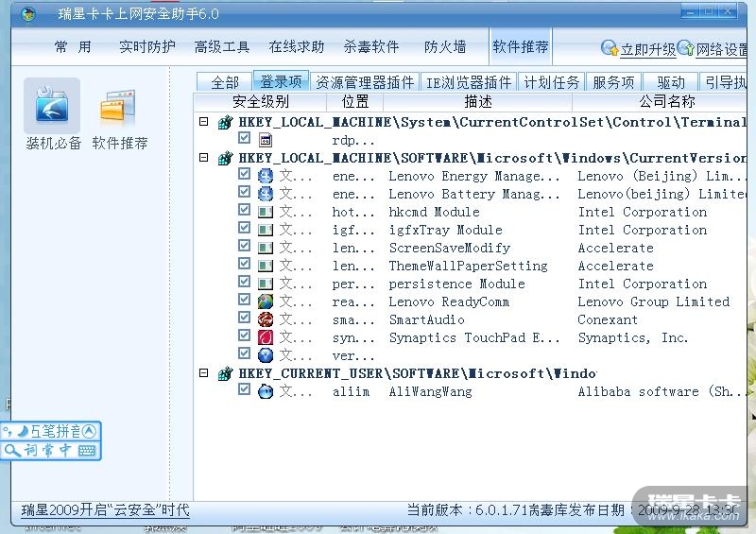Switch to the IE浏览器插件 tab
The image size is (756, 534).
(469, 82)
